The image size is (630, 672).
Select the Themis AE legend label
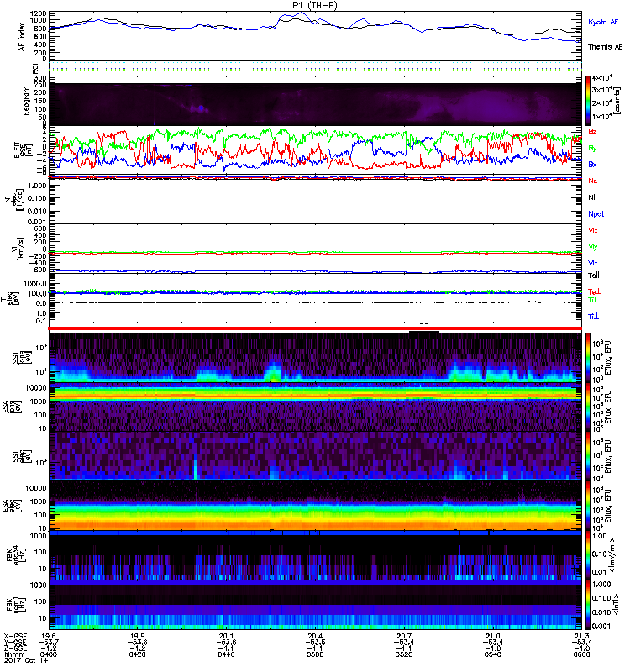tap(605, 47)
